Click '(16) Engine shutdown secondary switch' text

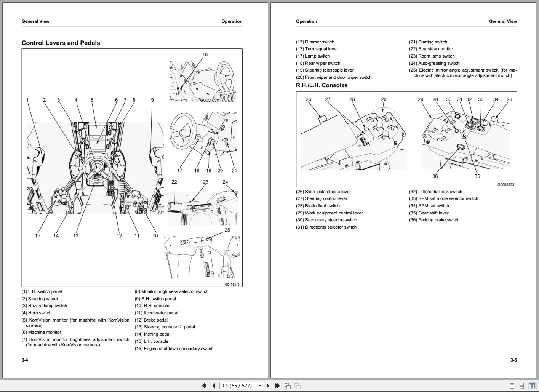click(174, 349)
